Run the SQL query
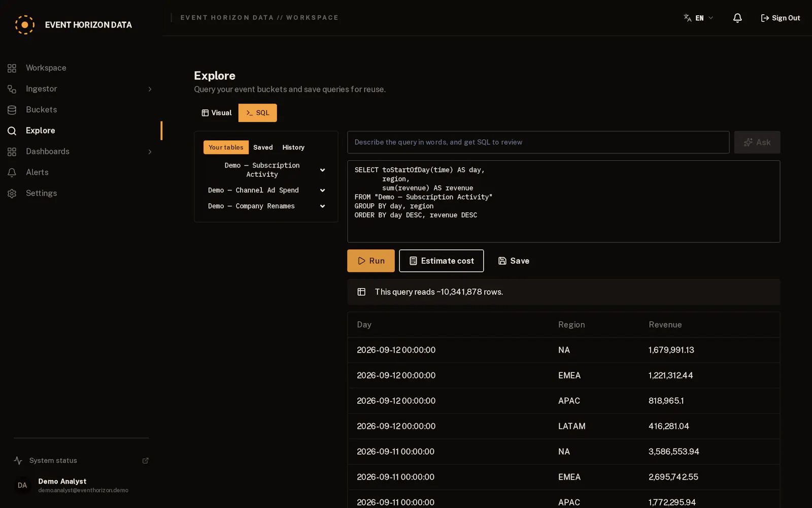 371,261
